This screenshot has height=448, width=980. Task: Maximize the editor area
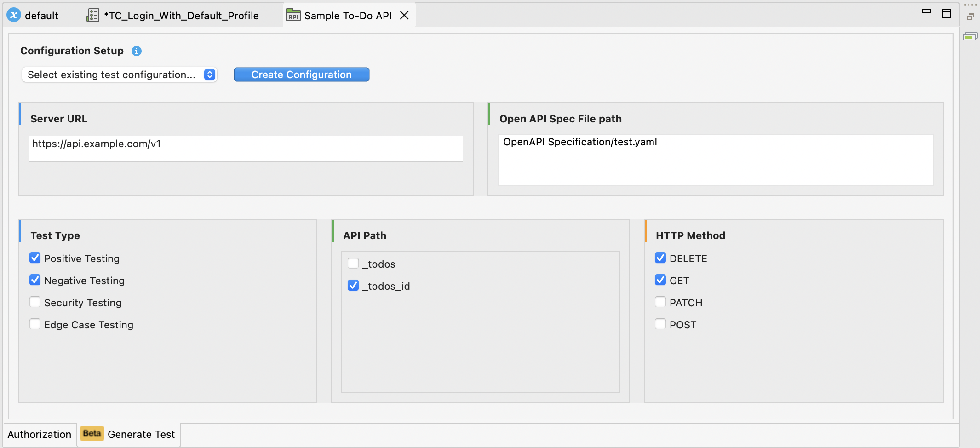(946, 14)
